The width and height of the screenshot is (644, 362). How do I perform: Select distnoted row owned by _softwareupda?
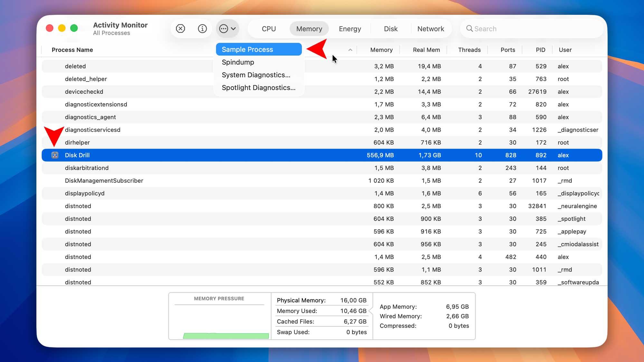click(x=322, y=281)
